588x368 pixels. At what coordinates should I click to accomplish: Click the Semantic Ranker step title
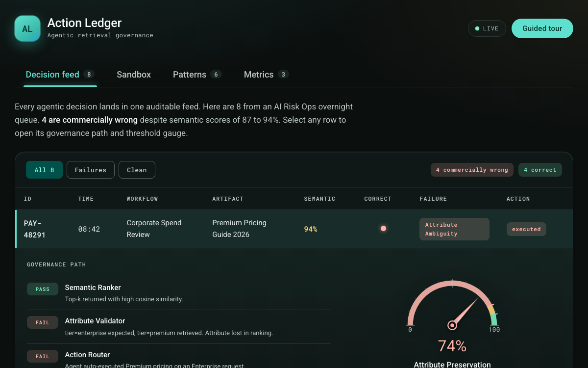93,288
